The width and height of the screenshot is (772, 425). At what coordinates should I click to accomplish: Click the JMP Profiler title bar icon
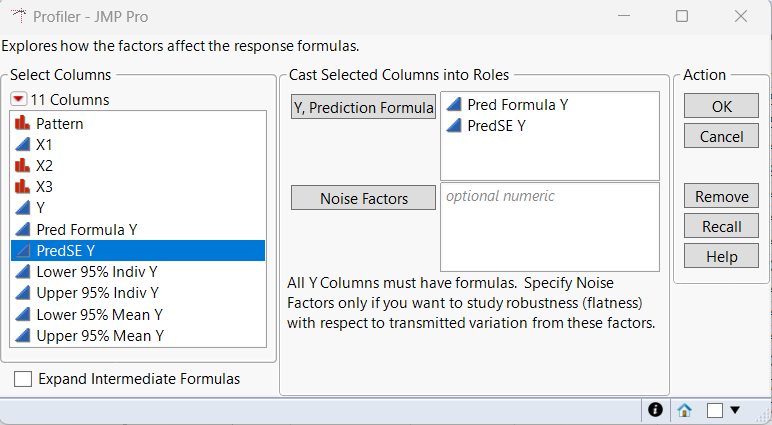[17, 16]
